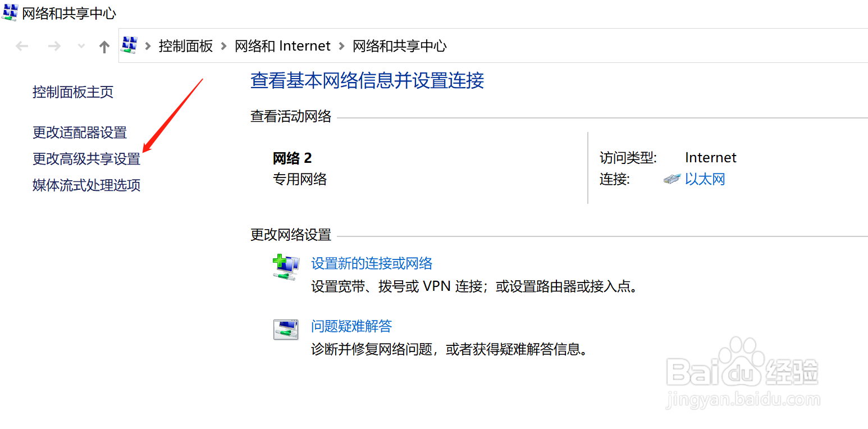Select 网络和 Internet breadcrumb item
Screen dimensions: 868x429
pyautogui.click(x=282, y=46)
